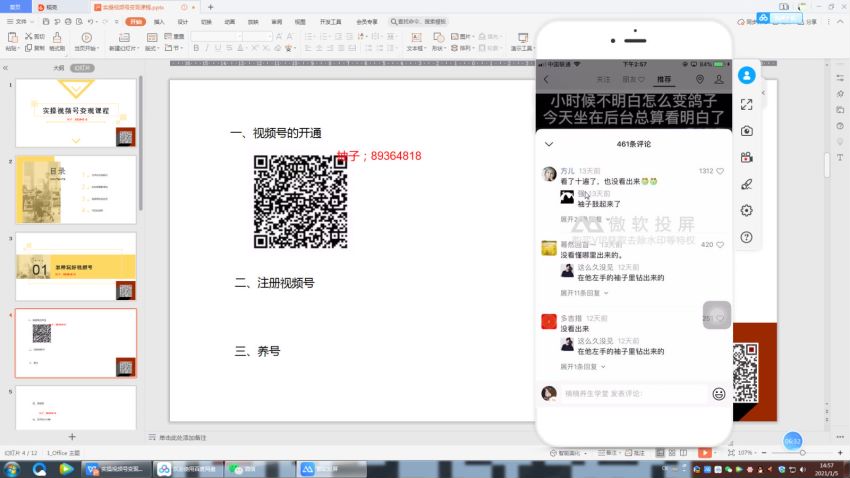Click the 一、视频号的开通 heading text

pyautogui.click(x=276, y=133)
